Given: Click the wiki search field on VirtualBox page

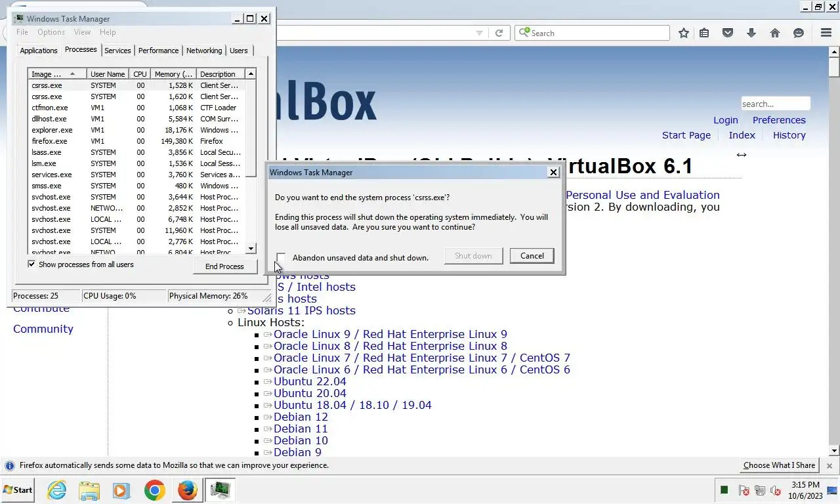Looking at the screenshot, I should click(776, 104).
